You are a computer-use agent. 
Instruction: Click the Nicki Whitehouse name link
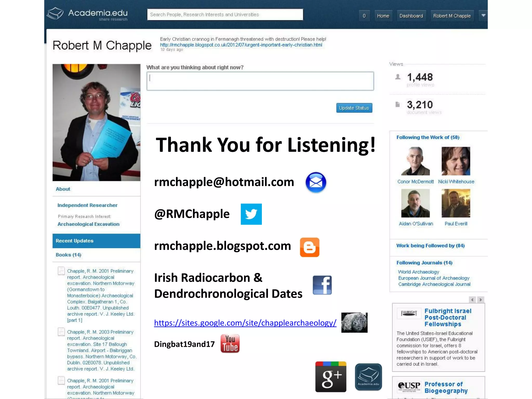(456, 182)
